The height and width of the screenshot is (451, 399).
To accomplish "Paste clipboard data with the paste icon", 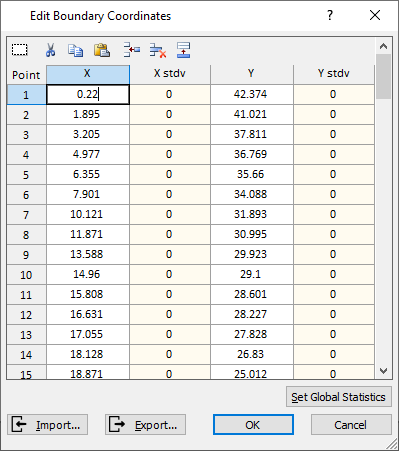I will pyautogui.click(x=102, y=50).
